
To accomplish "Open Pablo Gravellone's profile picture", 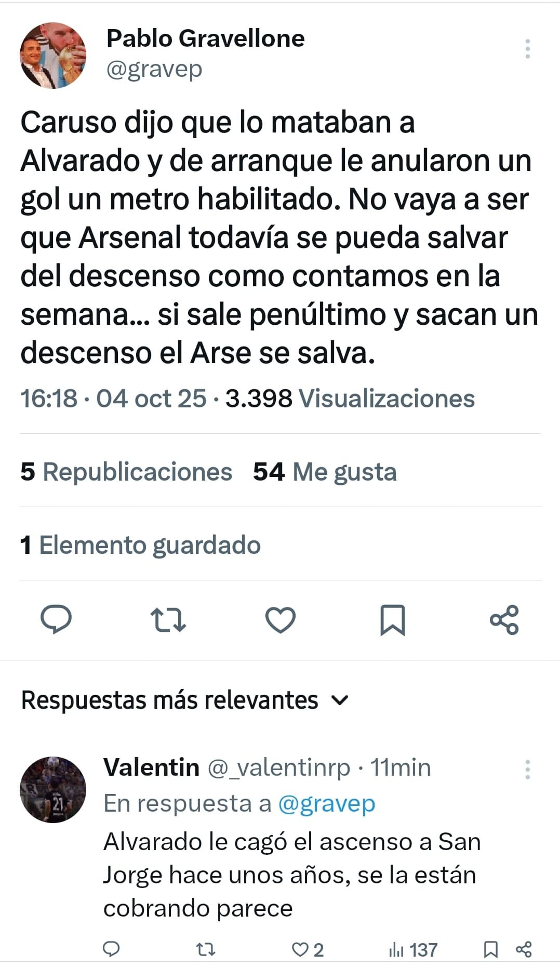I will coord(53,56).
